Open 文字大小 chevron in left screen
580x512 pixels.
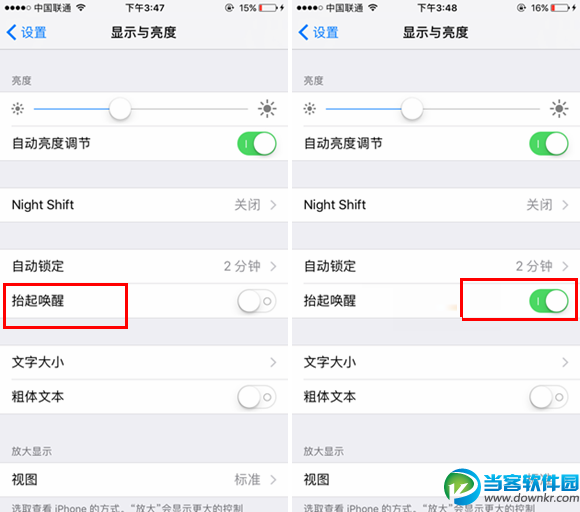point(273,362)
